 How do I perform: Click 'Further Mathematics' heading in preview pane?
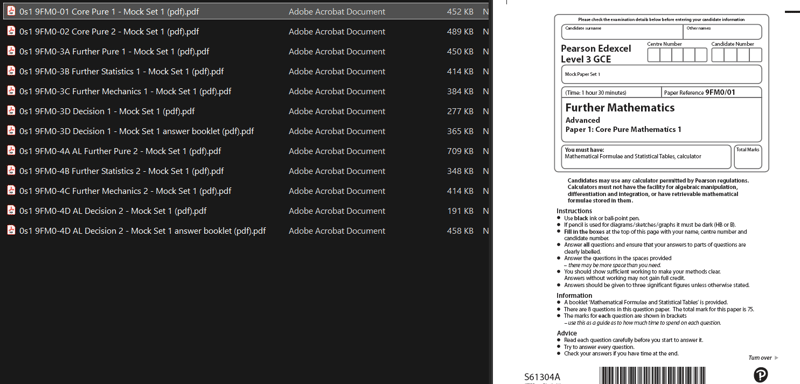tap(620, 108)
